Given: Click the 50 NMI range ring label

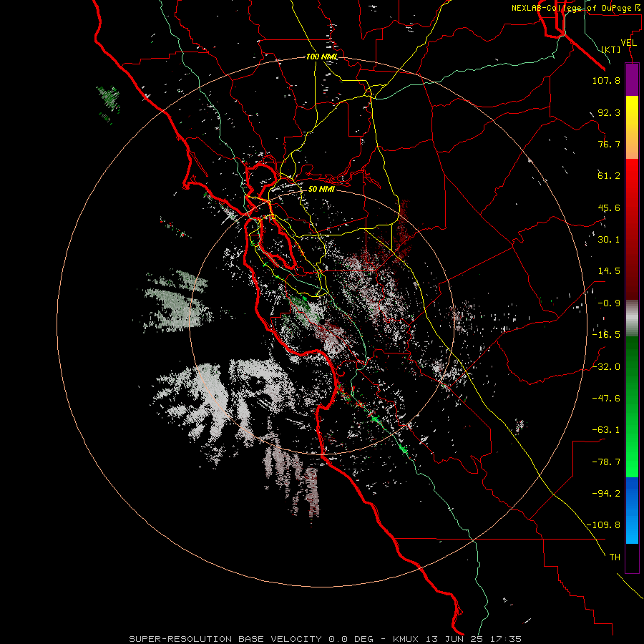Looking at the screenshot, I should [x=321, y=189].
